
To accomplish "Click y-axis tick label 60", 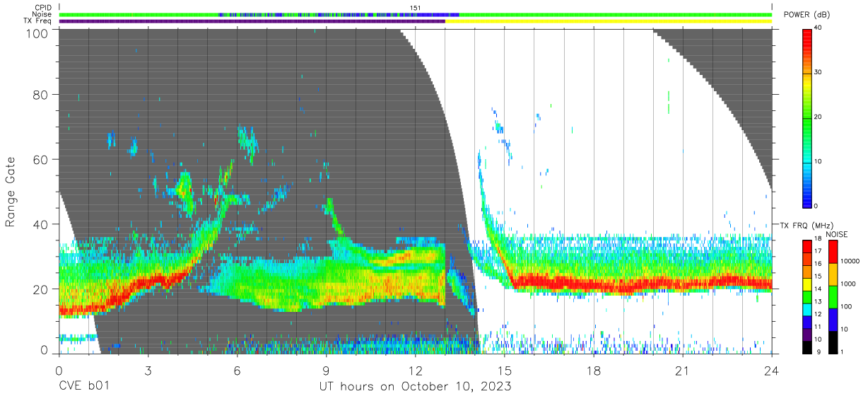I will (40, 159).
